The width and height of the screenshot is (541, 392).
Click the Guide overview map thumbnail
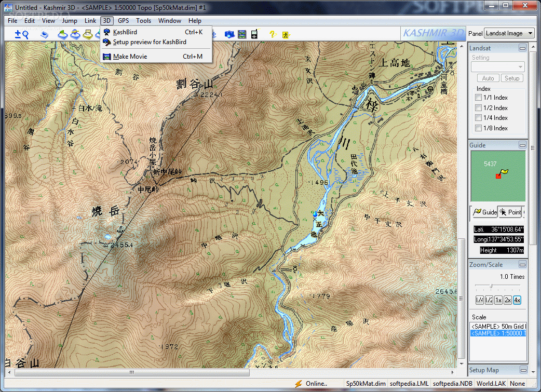(x=498, y=176)
